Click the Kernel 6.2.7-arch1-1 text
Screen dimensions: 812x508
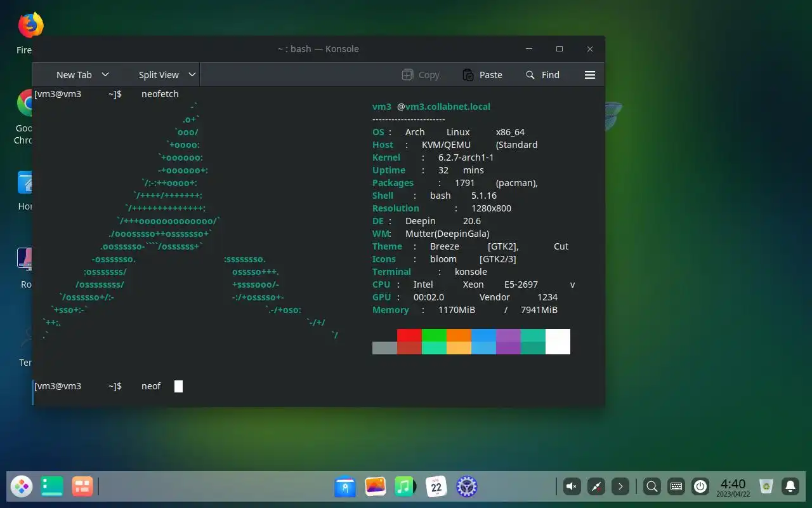(x=466, y=157)
